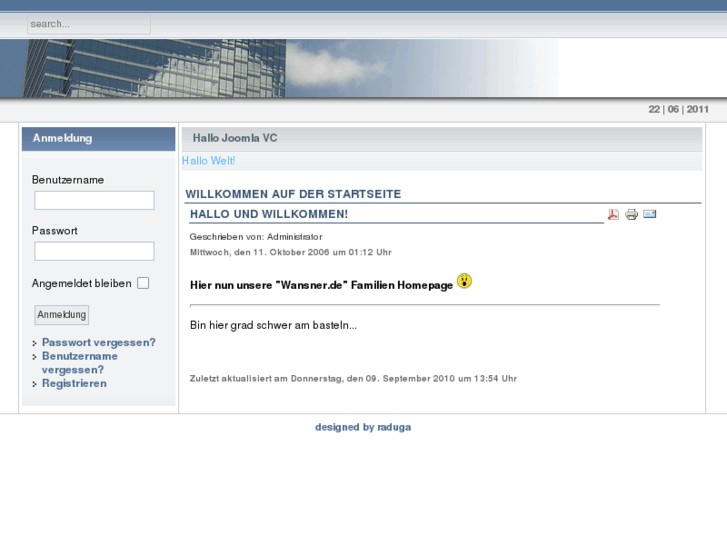Viewport: 727px width, 545px height.
Task: Click the Hallo Joomla VC heading
Action: point(235,138)
